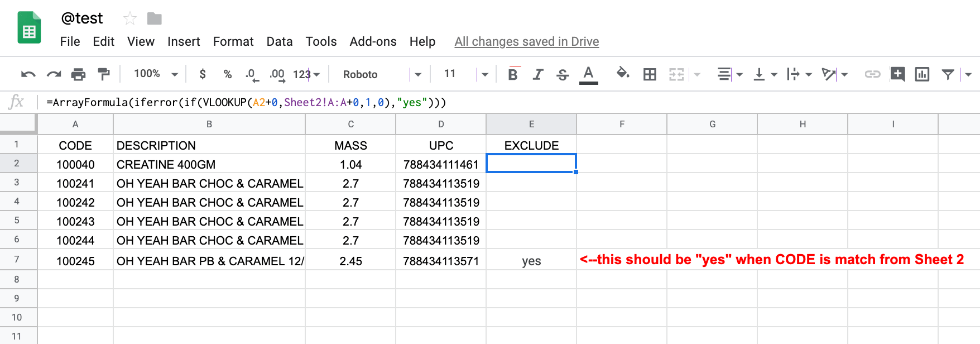Toggle strikethrough formatting
Image resolution: width=980 pixels, height=344 pixels.
tap(563, 74)
